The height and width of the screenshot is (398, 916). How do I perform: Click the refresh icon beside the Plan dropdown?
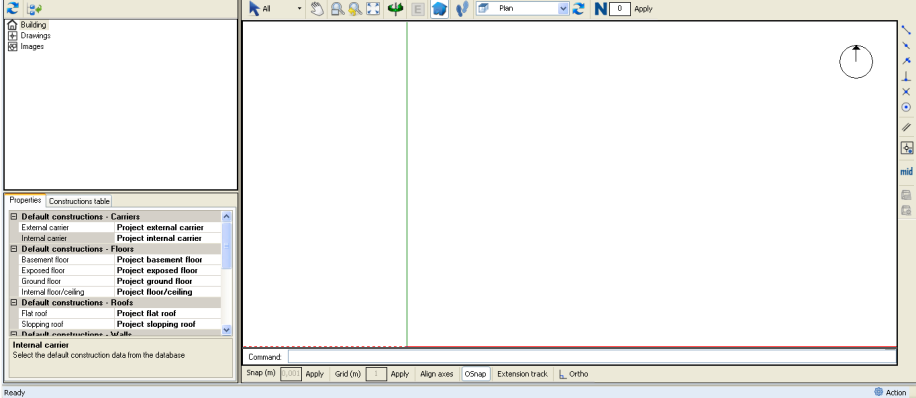578,9
